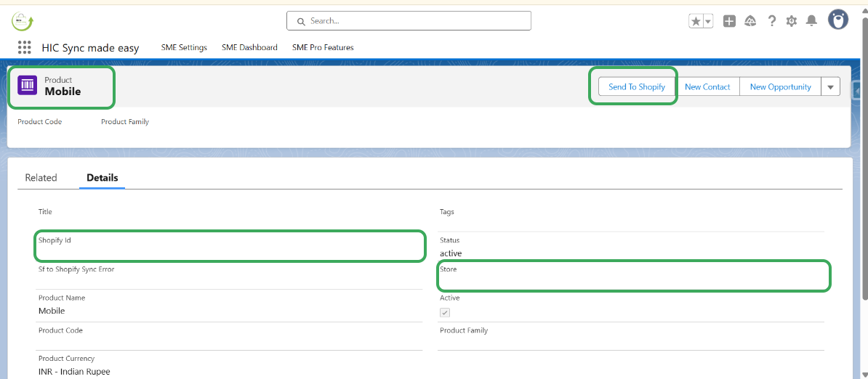Open the Trailhead guidance icon
Screen dimensions: 868x379
pyautogui.click(x=751, y=21)
